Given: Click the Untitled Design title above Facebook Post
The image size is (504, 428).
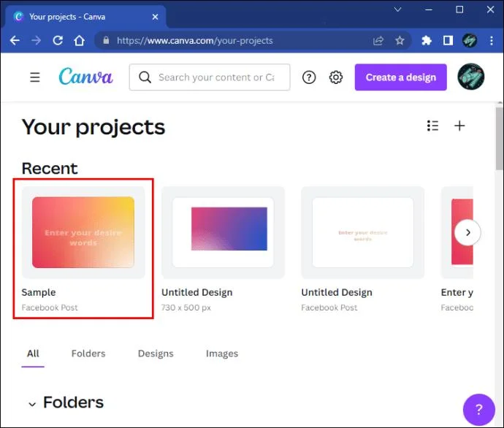Looking at the screenshot, I should pyautogui.click(x=337, y=292).
